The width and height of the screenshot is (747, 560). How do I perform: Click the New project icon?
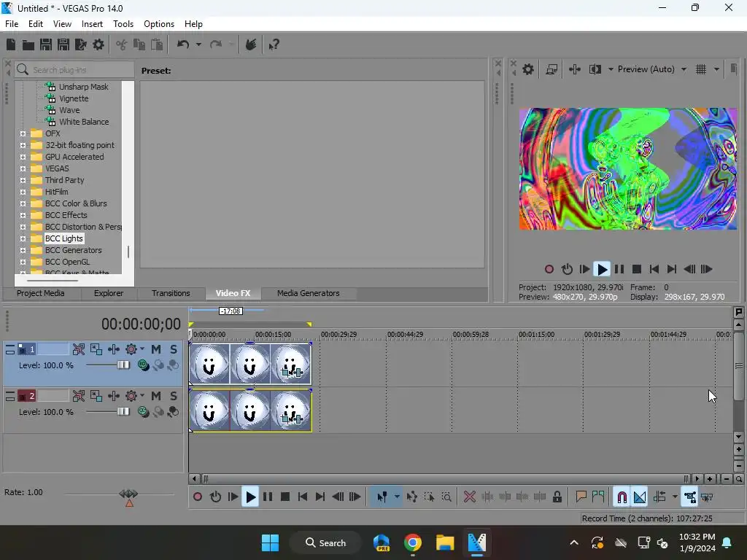tap(11, 44)
